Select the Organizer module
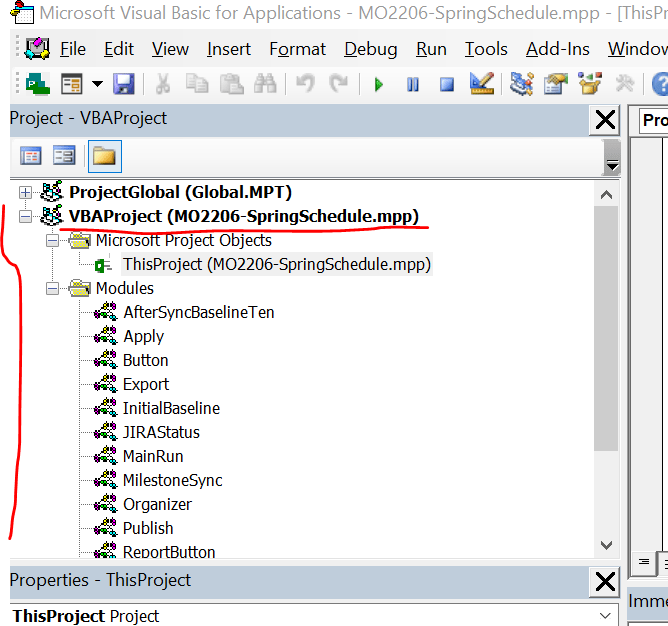This screenshot has height=626, width=668. coord(157,505)
